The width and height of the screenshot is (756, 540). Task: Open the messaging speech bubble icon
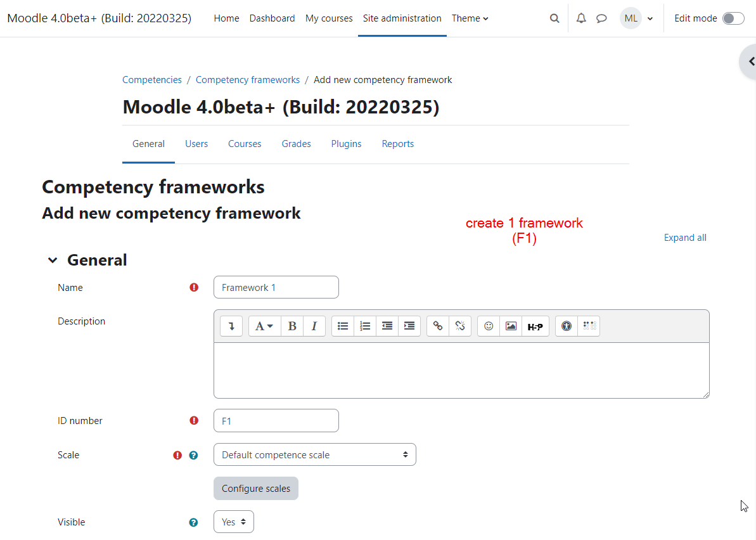click(x=601, y=18)
